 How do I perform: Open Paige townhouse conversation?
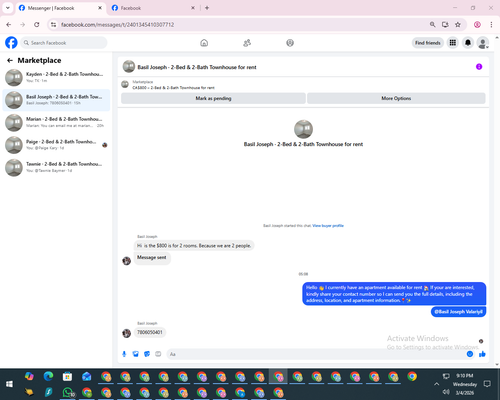[x=56, y=145]
